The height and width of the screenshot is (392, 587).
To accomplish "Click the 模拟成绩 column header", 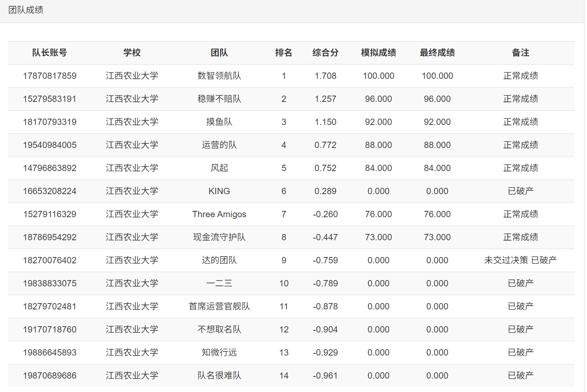I will click(x=378, y=53).
